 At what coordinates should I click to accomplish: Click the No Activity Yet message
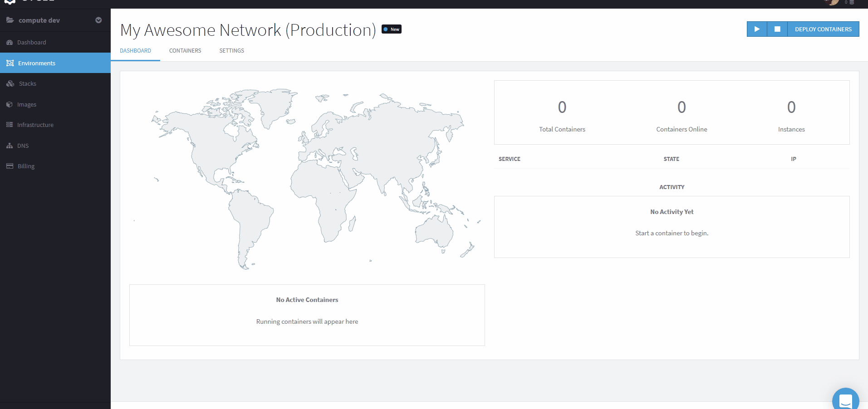tap(672, 212)
